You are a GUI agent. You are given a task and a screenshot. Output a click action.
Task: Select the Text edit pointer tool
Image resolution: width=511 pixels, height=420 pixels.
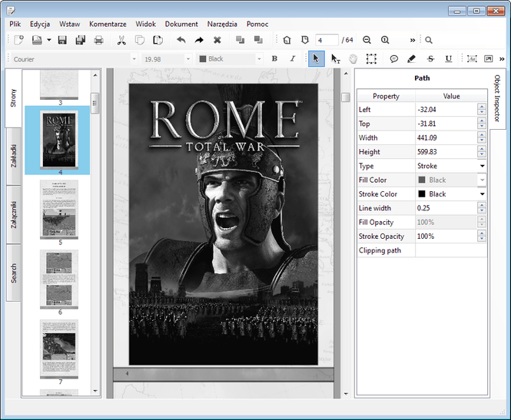[335, 58]
